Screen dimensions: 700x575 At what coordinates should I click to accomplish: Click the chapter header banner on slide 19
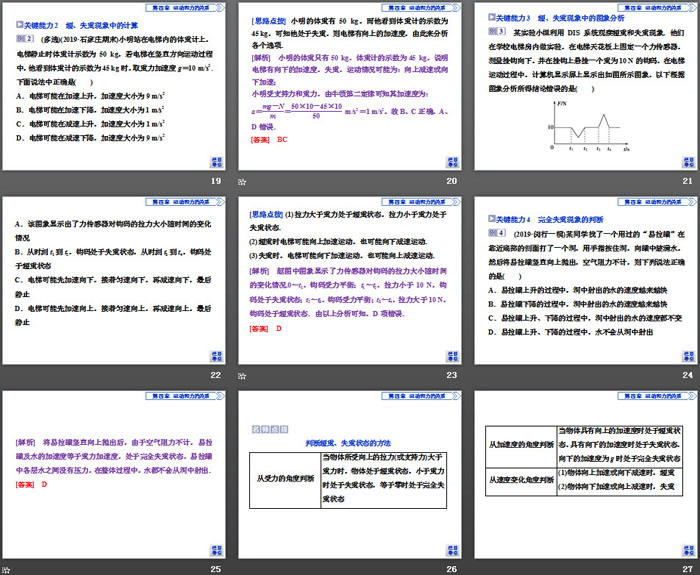[x=185, y=8]
